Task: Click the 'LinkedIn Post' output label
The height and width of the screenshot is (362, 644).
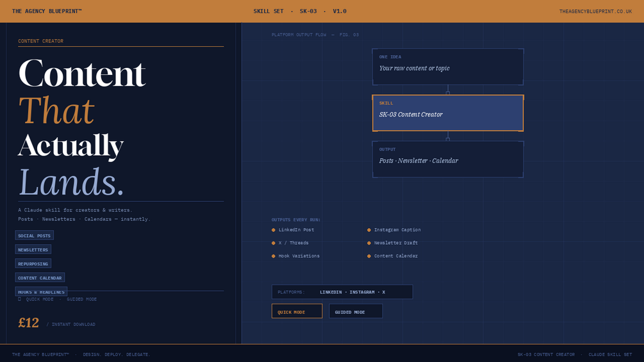Action: [296, 230]
